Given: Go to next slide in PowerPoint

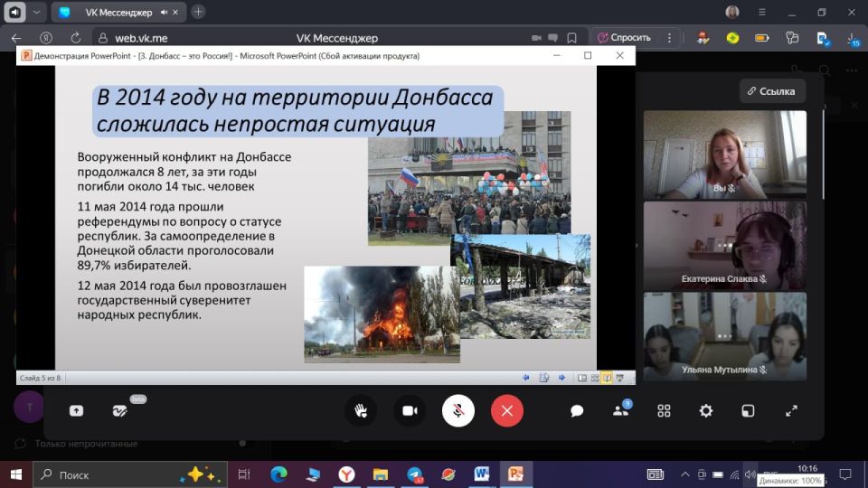Looking at the screenshot, I should [x=561, y=378].
